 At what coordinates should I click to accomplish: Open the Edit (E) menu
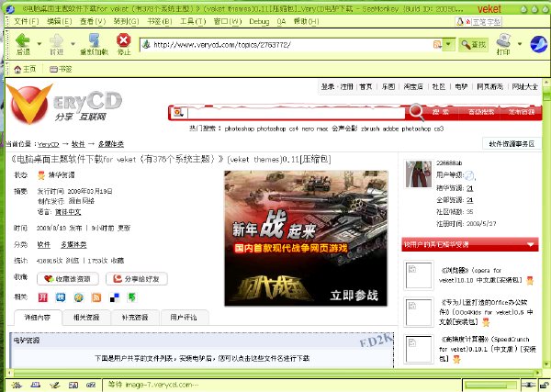[60, 21]
